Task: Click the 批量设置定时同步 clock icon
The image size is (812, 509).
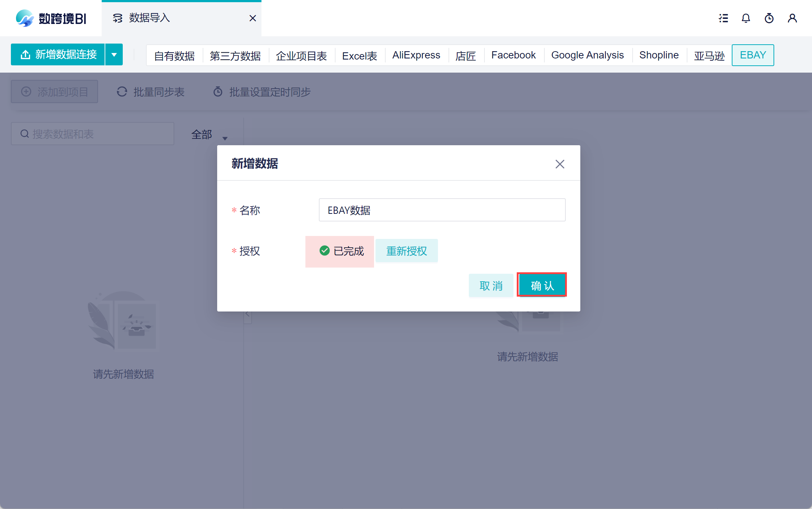Action: [218, 92]
